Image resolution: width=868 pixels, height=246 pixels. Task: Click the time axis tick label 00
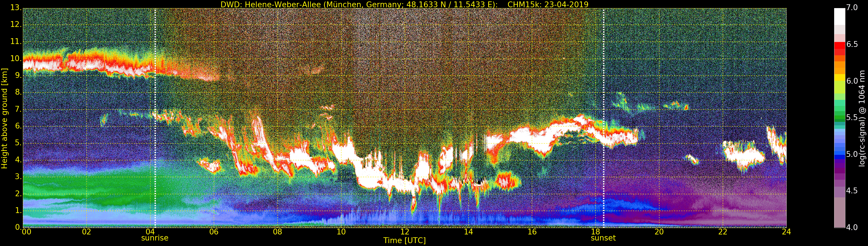(x=26, y=232)
